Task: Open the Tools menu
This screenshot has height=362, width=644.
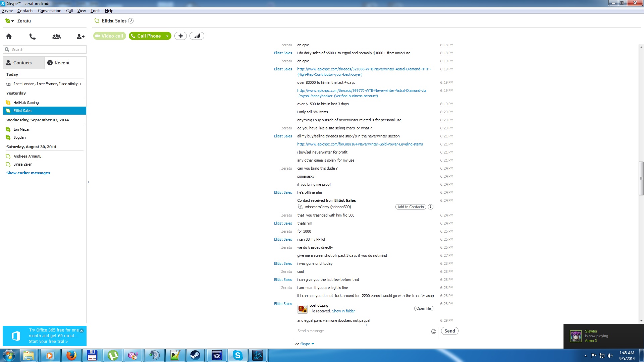Action: point(95,11)
